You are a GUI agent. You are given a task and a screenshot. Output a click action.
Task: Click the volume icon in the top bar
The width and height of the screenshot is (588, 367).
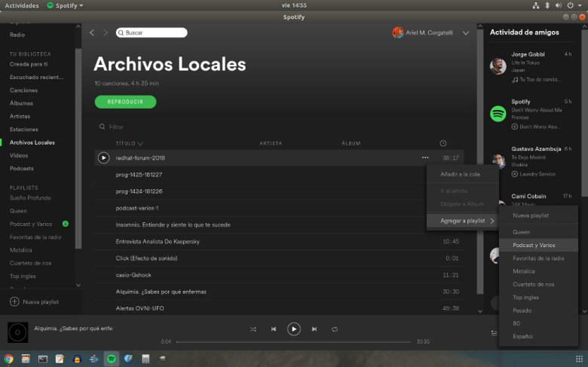559,5
